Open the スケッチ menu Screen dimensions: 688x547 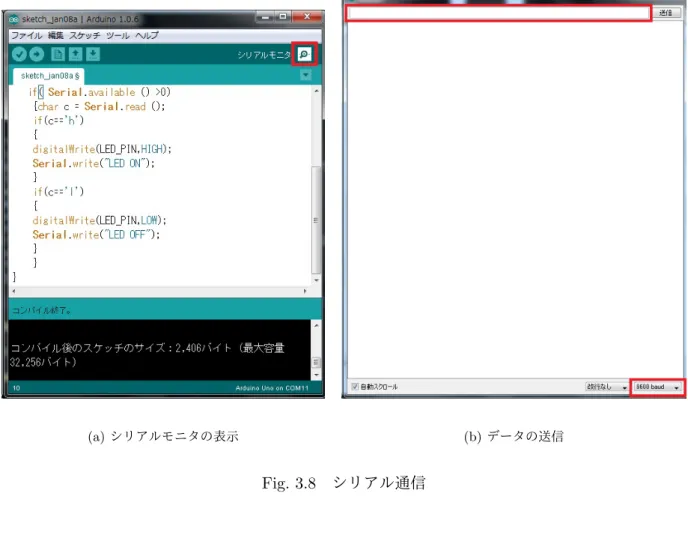pos(85,36)
